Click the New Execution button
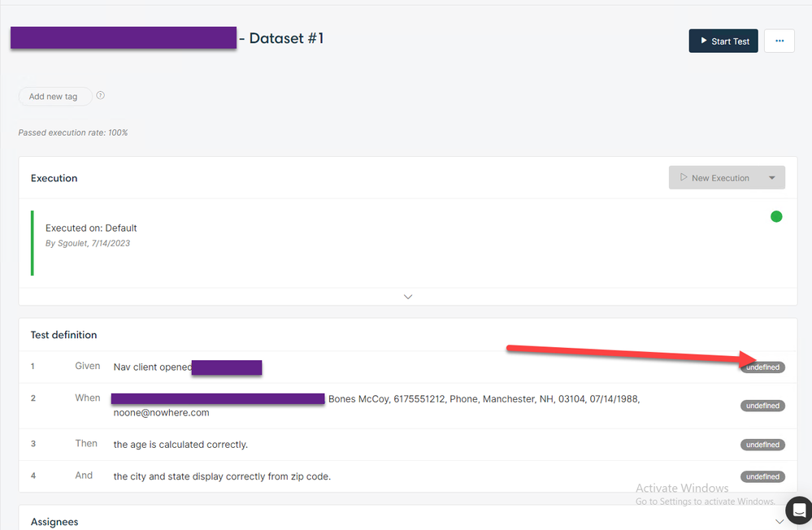This screenshot has width=812, height=530. (715, 178)
